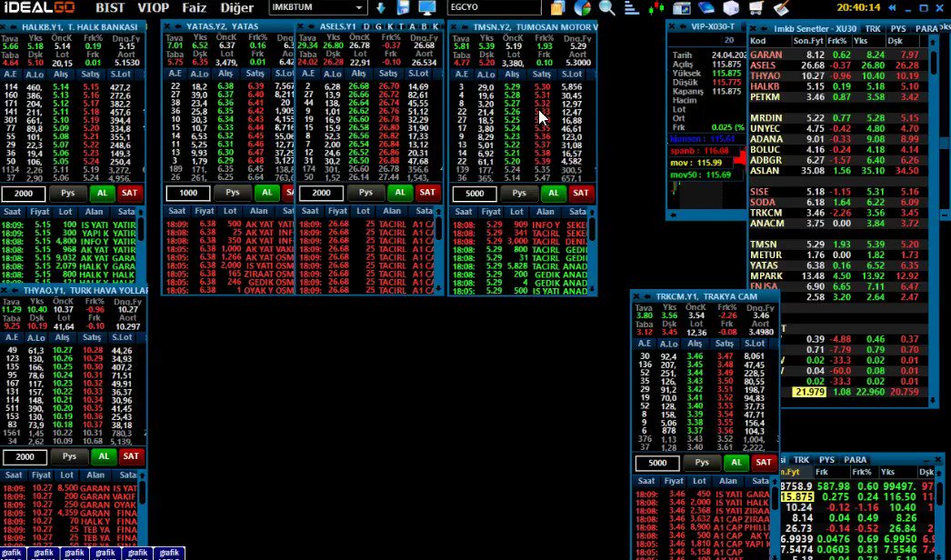Viewport: 951px width, 560px height.
Task: Click the G letter button in ASELS.Y1 title
Action: point(378,26)
